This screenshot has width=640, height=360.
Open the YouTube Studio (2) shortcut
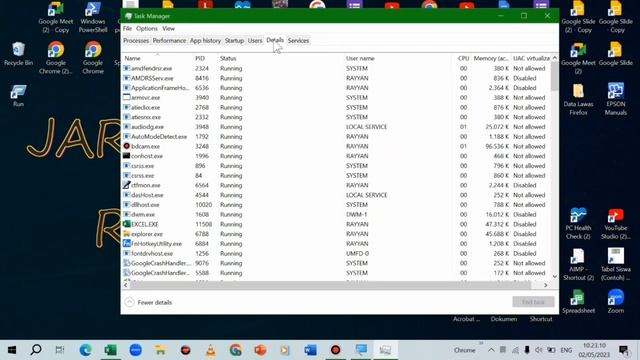point(616,224)
